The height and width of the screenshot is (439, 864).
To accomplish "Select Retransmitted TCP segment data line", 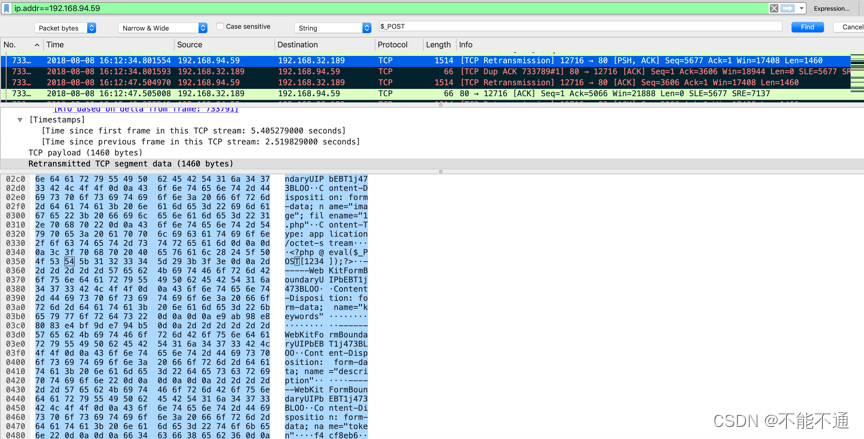I will [131, 164].
